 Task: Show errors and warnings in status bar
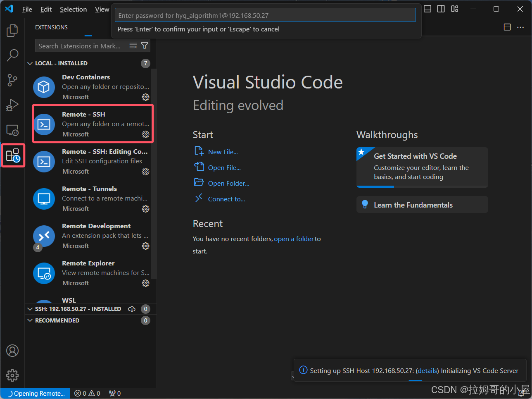click(87, 393)
